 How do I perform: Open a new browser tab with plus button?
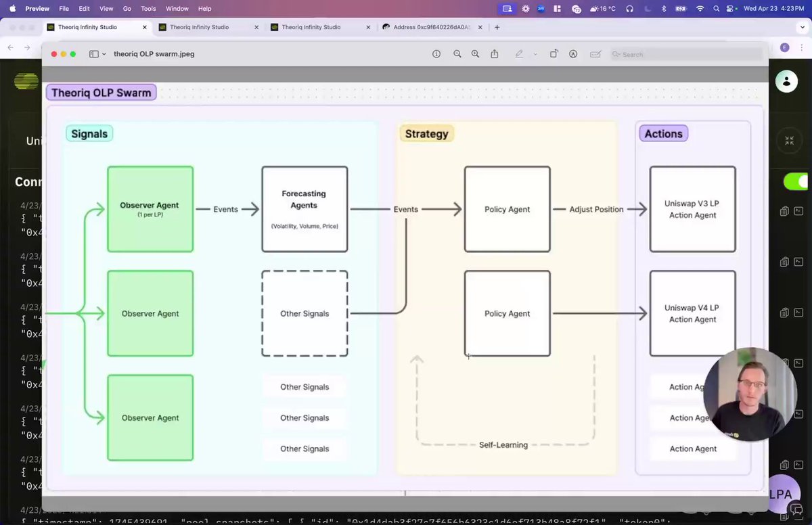pyautogui.click(x=497, y=27)
